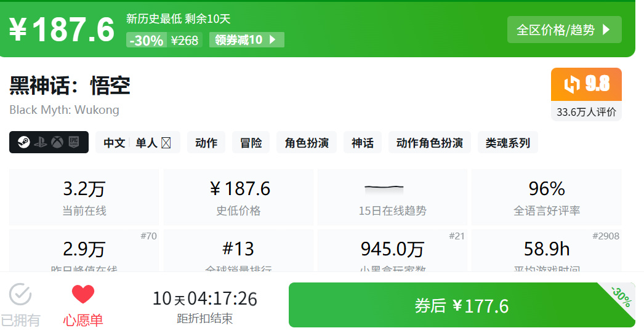Open the 冒险 genre tag

251,143
